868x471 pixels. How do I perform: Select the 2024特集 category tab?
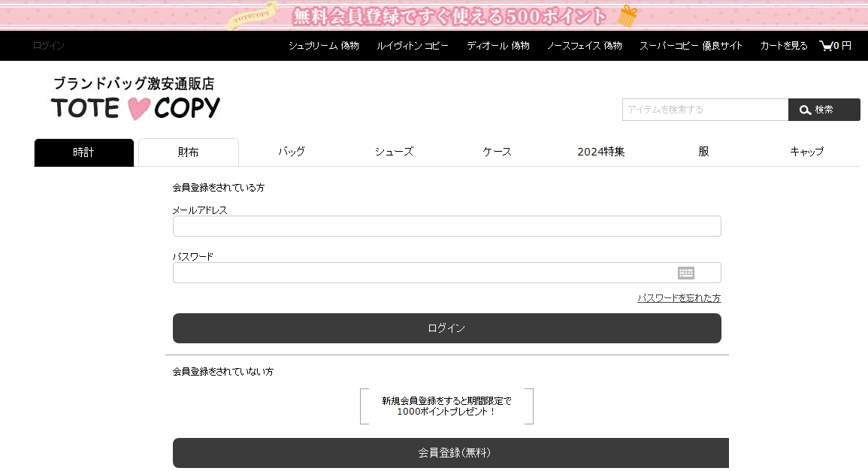point(600,152)
